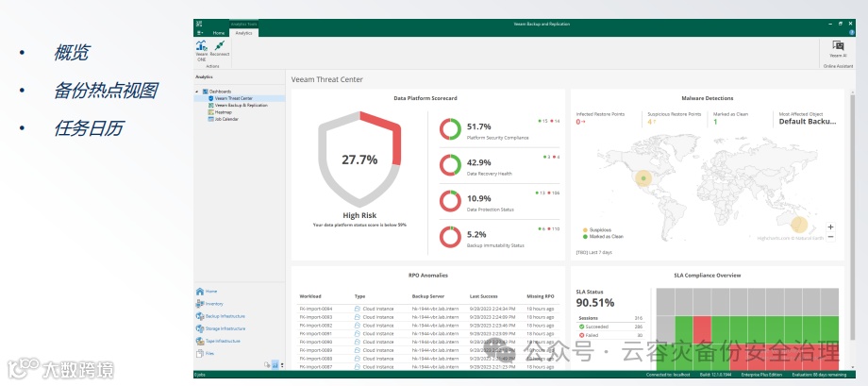Screen dimensions: 868x386
Task: Click the 27.7% High Risk shield gauge
Action: 359,159
